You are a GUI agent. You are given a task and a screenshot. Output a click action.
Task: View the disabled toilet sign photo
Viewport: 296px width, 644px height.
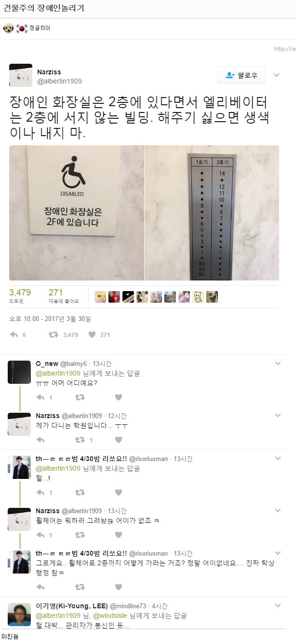tap(77, 213)
